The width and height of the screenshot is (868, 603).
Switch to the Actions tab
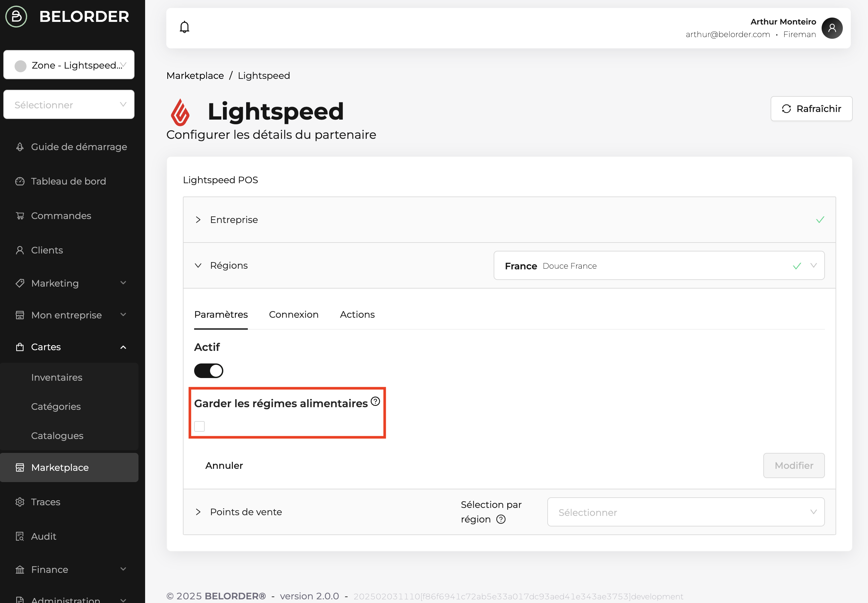coord(357,314)
